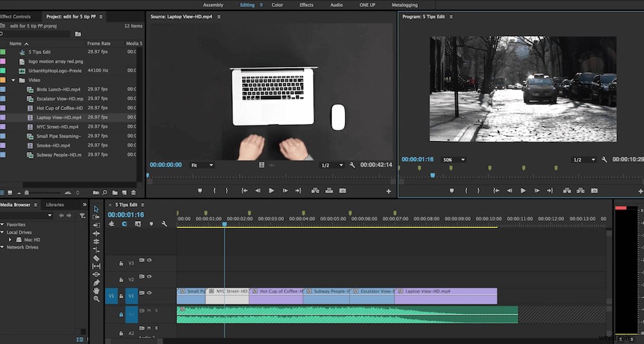
Task: Select the Slide tool
Action: (x=96, y=274)
